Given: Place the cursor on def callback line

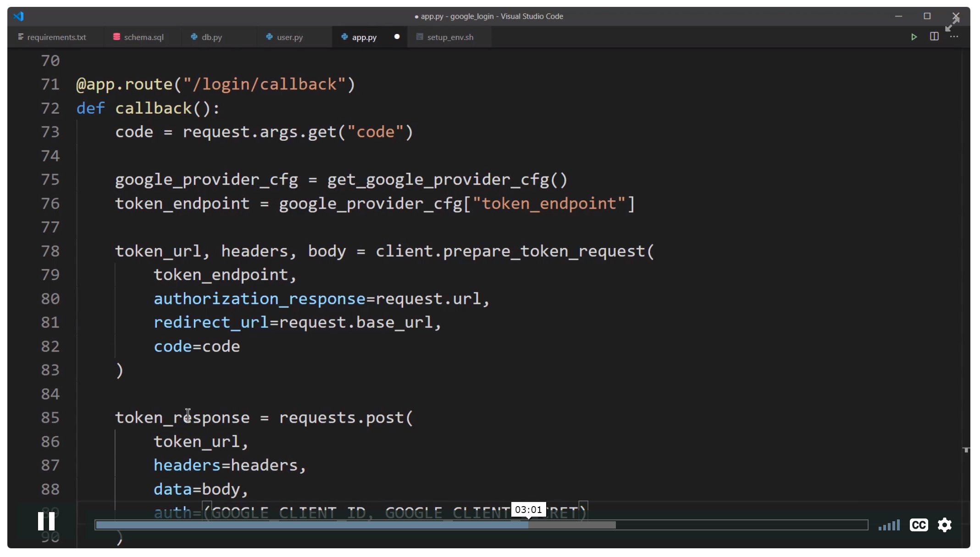Looking at the screenshot, I should (x=154, y=109).
